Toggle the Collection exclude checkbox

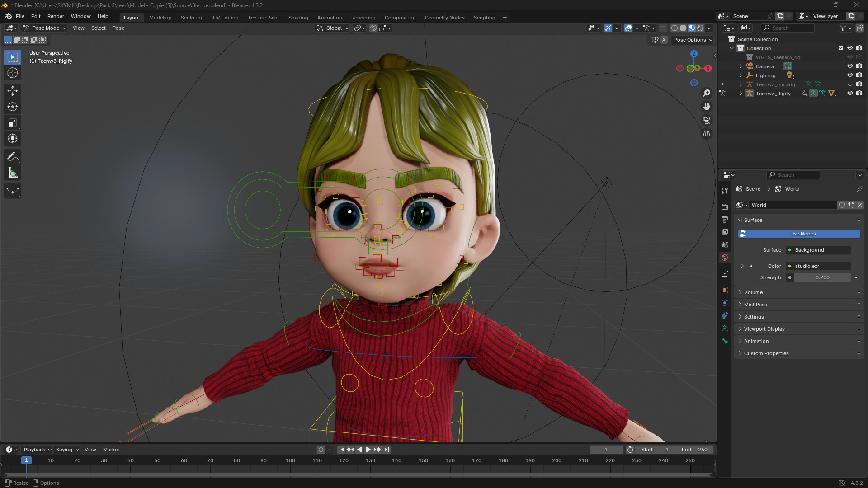pos(841,48)
